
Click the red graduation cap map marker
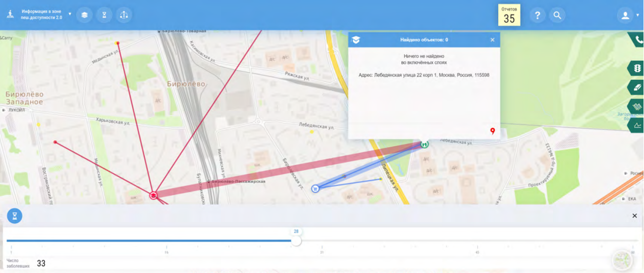153,195
